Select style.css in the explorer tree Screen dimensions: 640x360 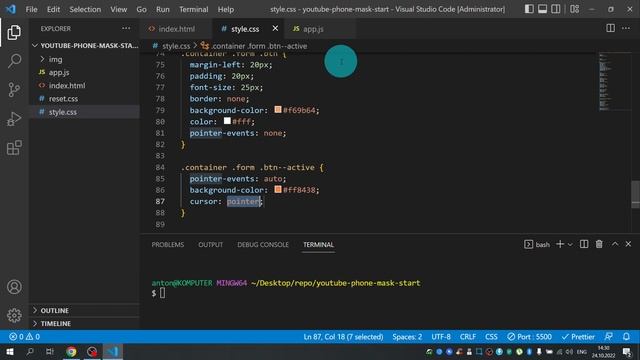pos(84,112)
